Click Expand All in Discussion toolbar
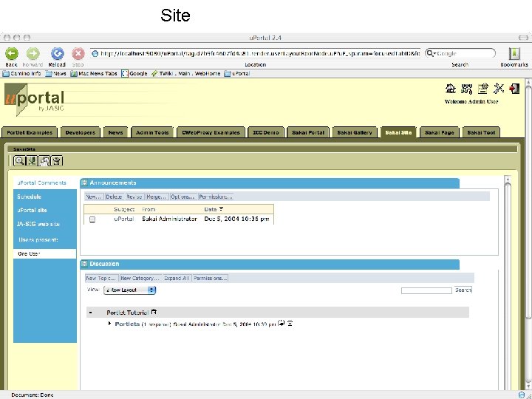 (x=177, y=279)
